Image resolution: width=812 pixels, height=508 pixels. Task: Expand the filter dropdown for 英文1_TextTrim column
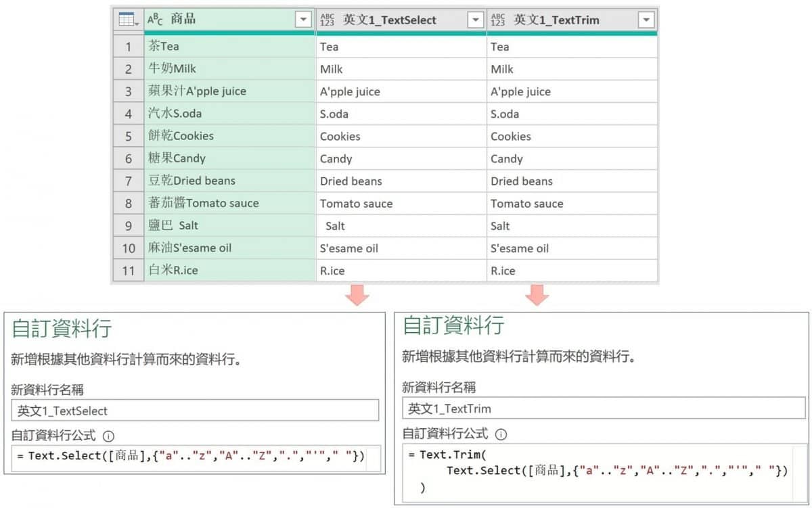point(646,20)
